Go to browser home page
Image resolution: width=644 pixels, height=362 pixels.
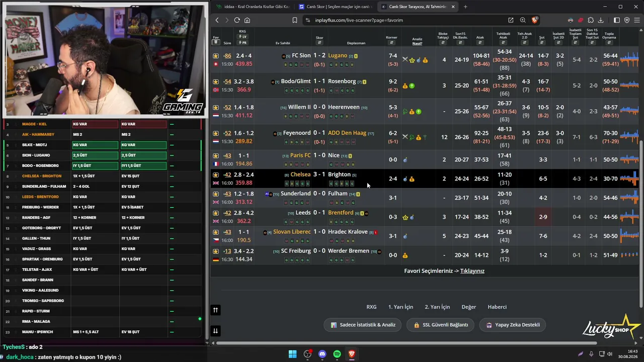247,20
